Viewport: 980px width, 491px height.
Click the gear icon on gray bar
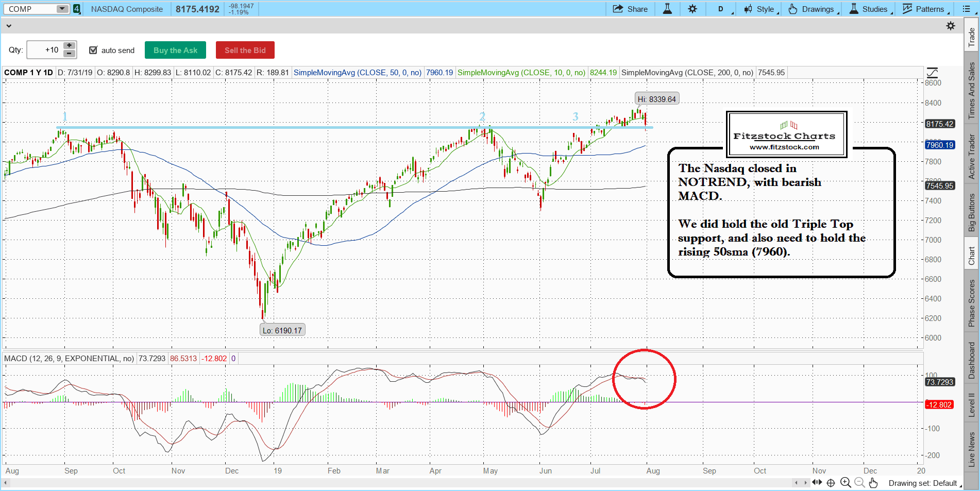[x=951, y=26]
